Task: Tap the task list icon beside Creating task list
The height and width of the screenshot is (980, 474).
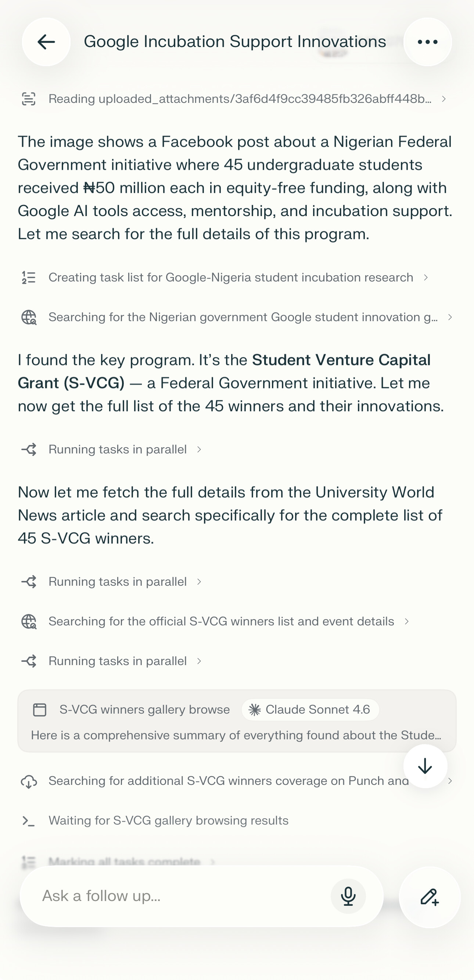Action: tap(29, 278)
